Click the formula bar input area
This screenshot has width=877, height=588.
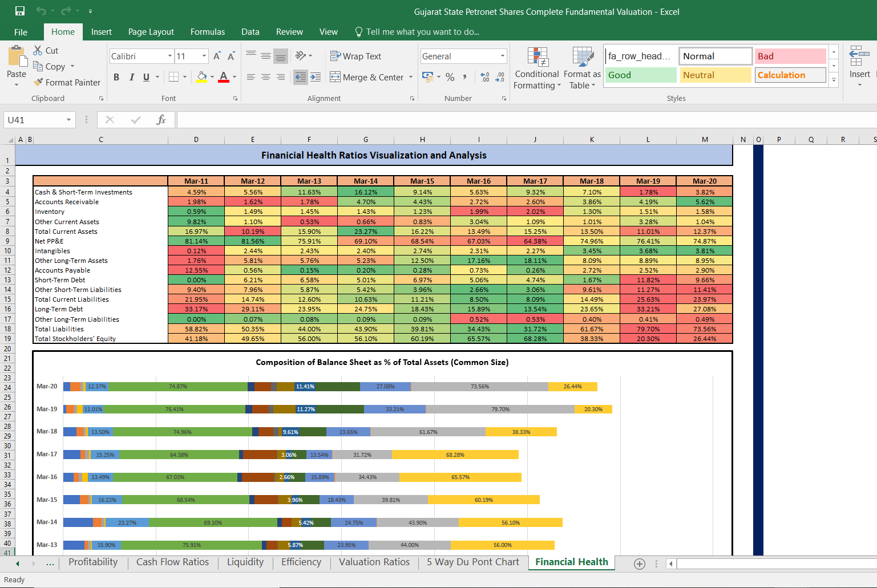coord(526,120)
